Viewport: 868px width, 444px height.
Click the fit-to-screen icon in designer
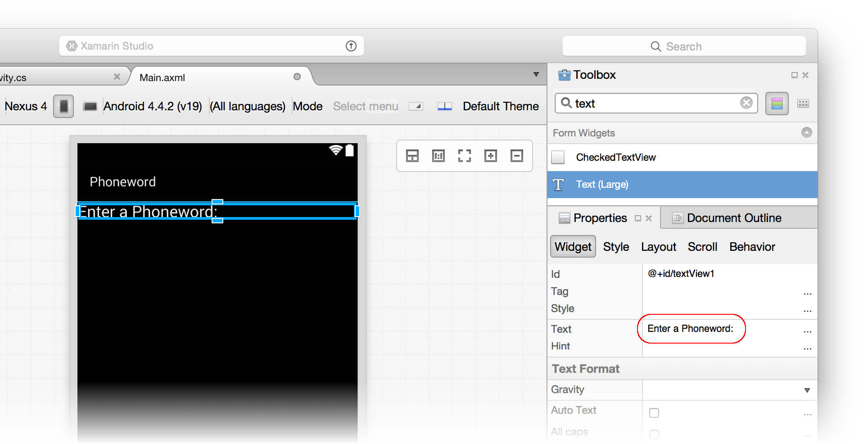pos(464,156)
